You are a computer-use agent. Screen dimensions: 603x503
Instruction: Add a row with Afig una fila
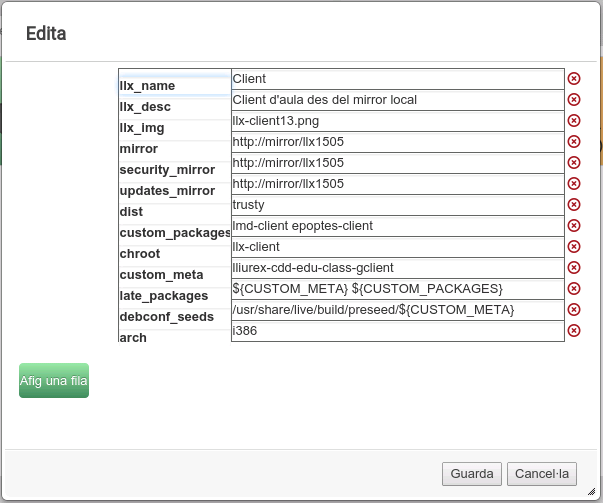pyautogui.click(x=54, y=381)
